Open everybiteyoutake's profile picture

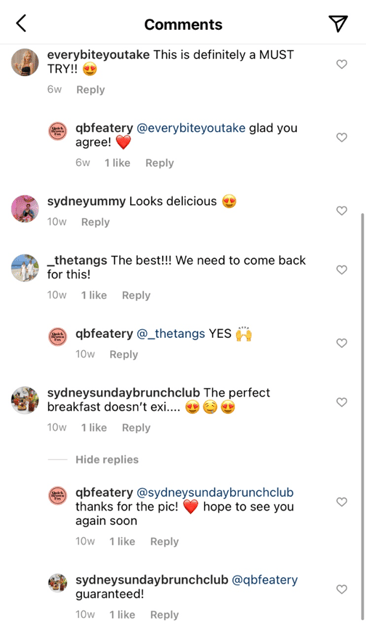point(25,62)
